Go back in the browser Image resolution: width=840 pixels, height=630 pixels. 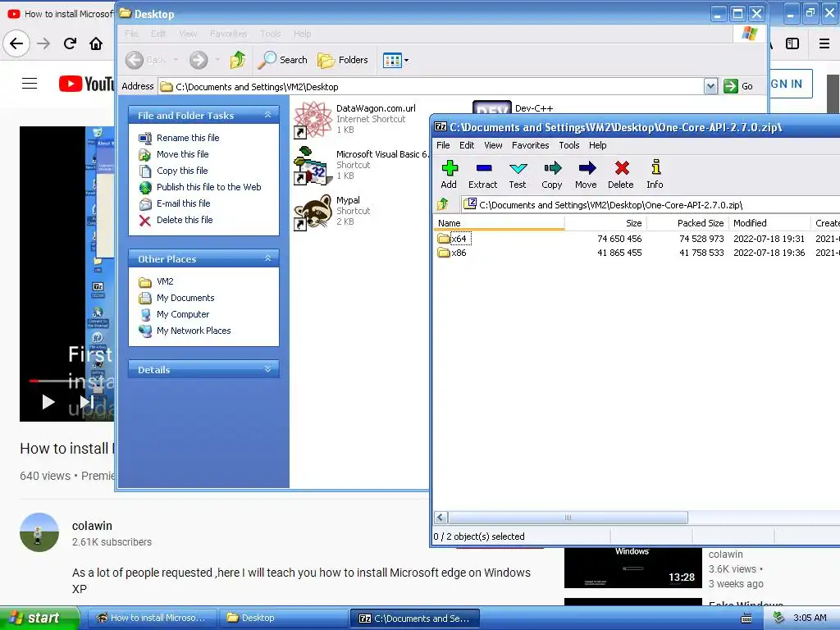click(16, 43)
